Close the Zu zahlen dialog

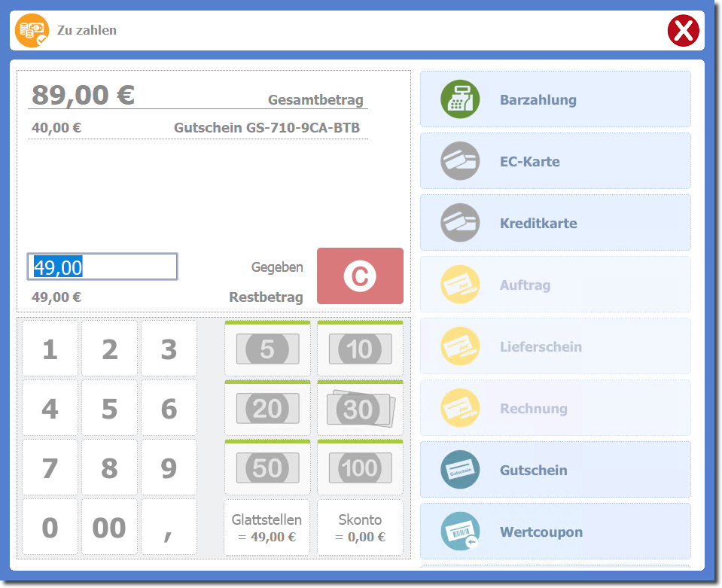click(x=683, y=31)
